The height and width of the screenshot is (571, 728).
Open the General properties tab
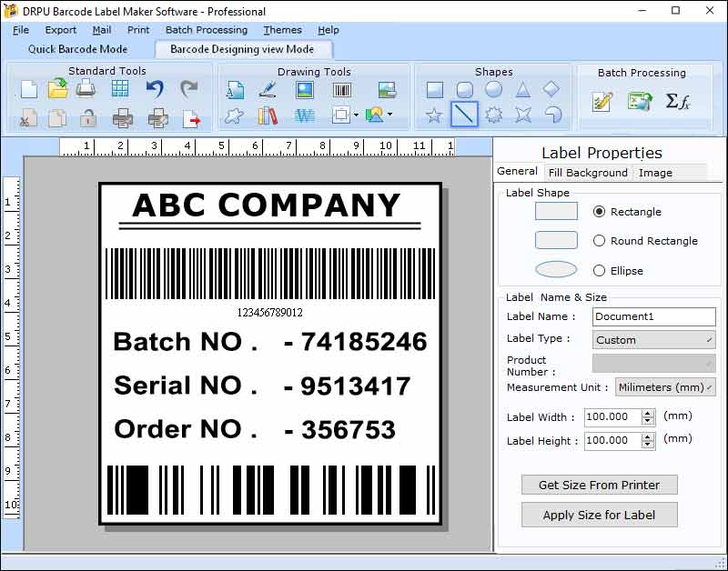[x=517, y=171]
